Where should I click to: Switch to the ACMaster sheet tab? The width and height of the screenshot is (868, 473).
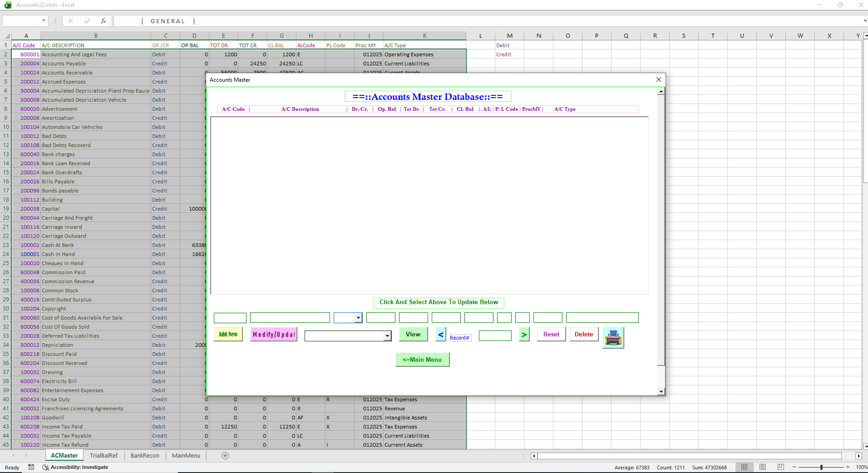tap(64, 455)
